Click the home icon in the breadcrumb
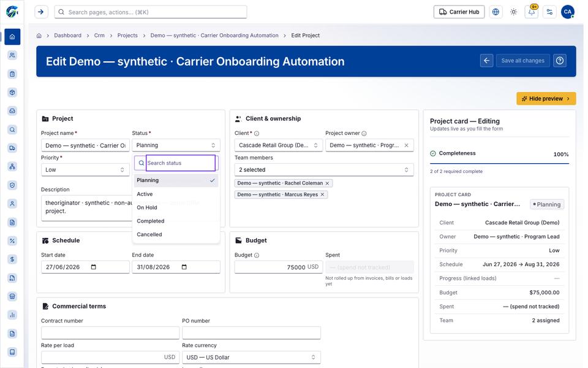Image resolution: width=588 pixels, height=368 pixels. 39,36
